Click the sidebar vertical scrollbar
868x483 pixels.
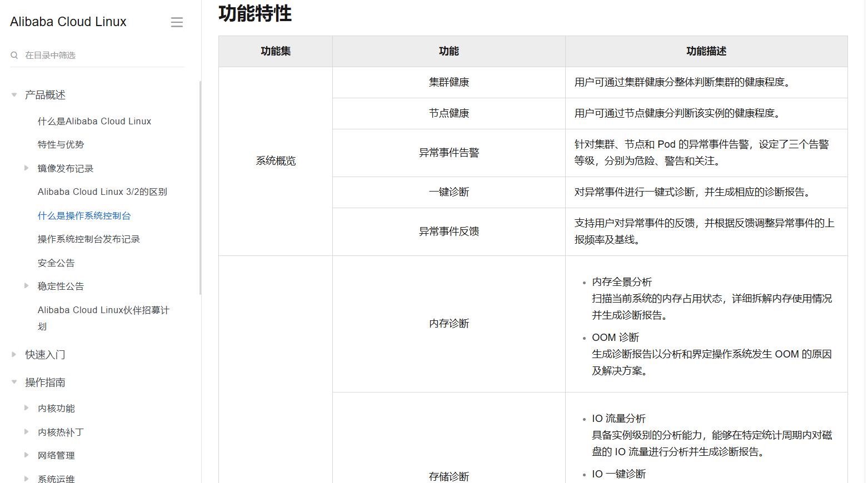pyautogui.click(x=200, y=189)
